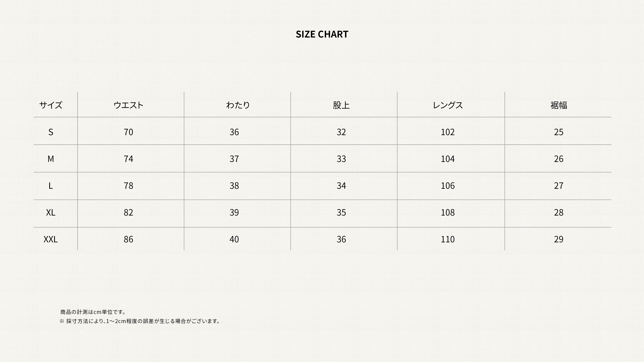644x362 pixels.
Task: Click the 股上 column header
Action: pos(341,105)
